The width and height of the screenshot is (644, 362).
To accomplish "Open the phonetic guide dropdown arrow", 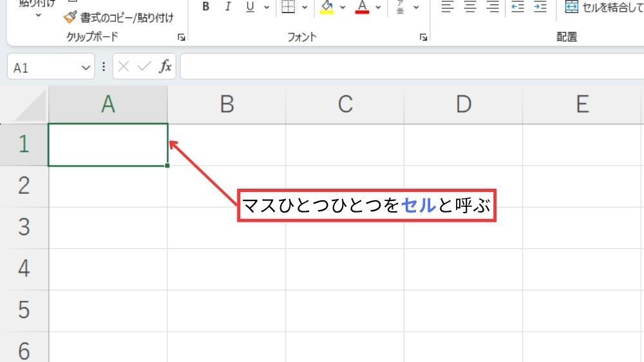I will pos(416,7).
